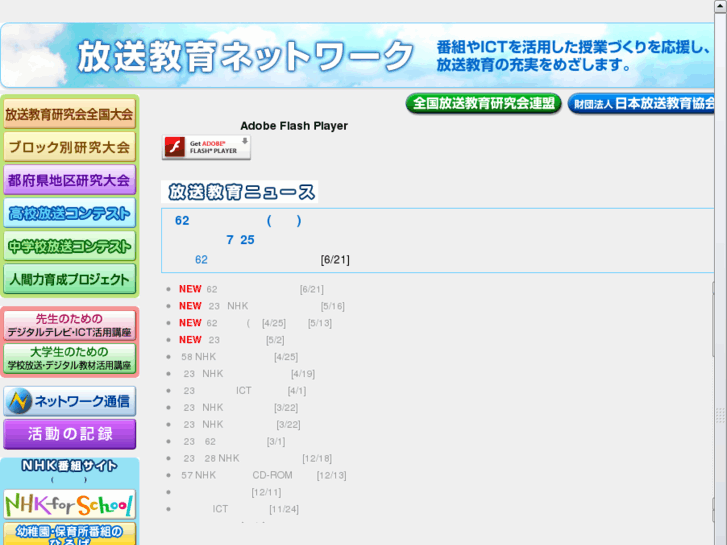
Task: Visit the 全国放送教育研究会連盟 green button
Action: pos(483,103)
